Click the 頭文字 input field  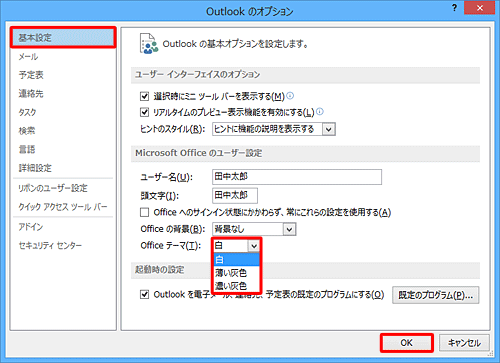coord(235,195)
